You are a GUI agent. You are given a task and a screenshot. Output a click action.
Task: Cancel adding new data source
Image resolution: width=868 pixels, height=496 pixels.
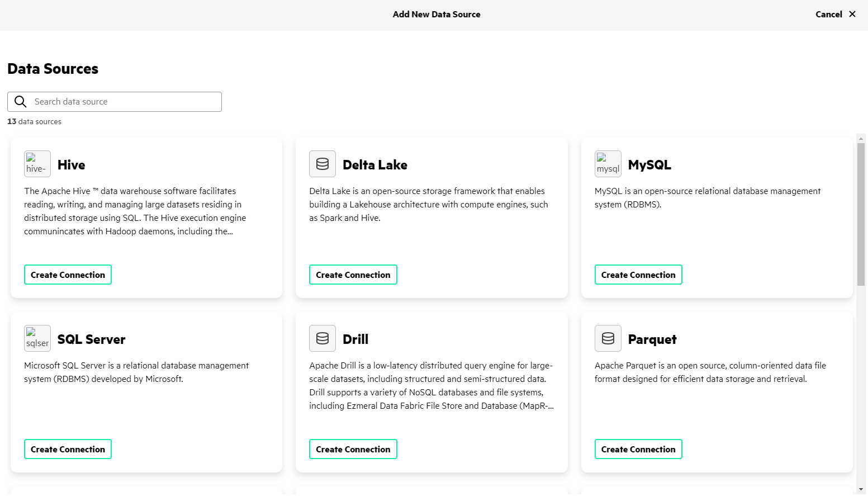[x=829, y=14]
